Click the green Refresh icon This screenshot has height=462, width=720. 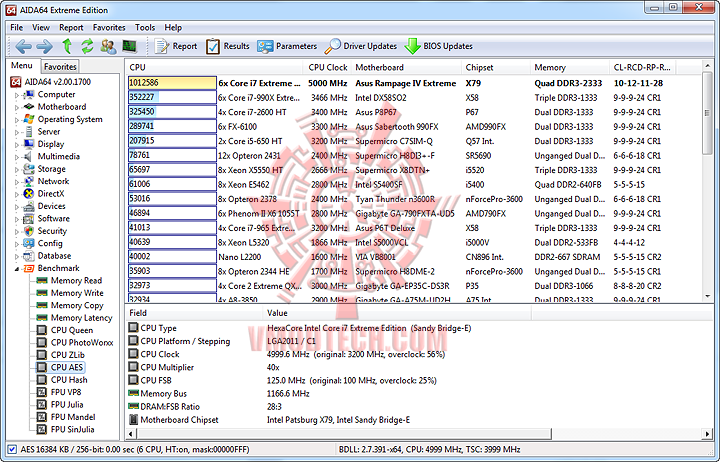click(x=87, y=46)
